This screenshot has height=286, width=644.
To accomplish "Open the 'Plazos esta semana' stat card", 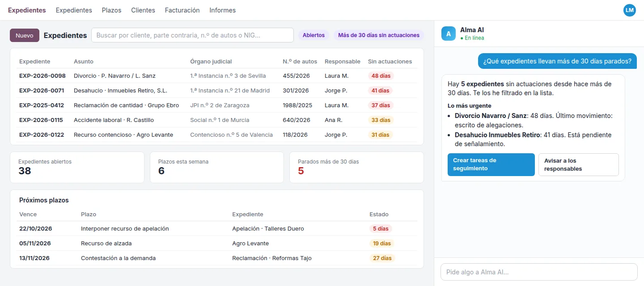I will 217,168.
